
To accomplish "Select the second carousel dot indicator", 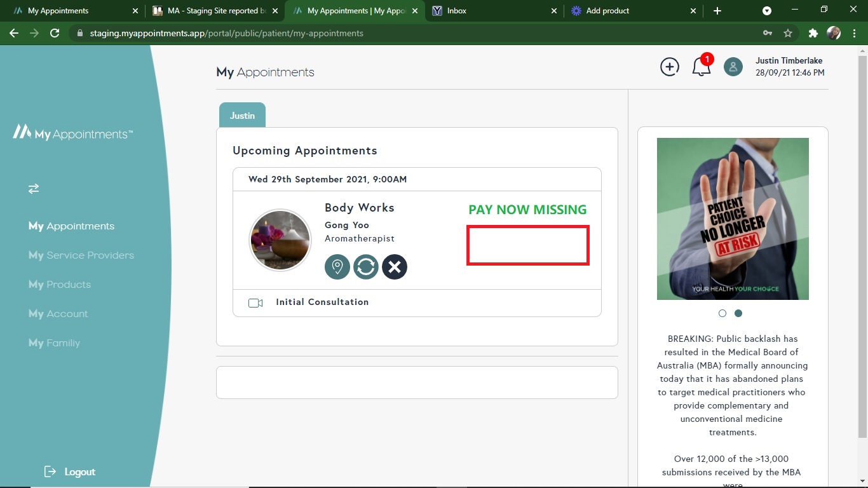I will click(x=738, y=313).
